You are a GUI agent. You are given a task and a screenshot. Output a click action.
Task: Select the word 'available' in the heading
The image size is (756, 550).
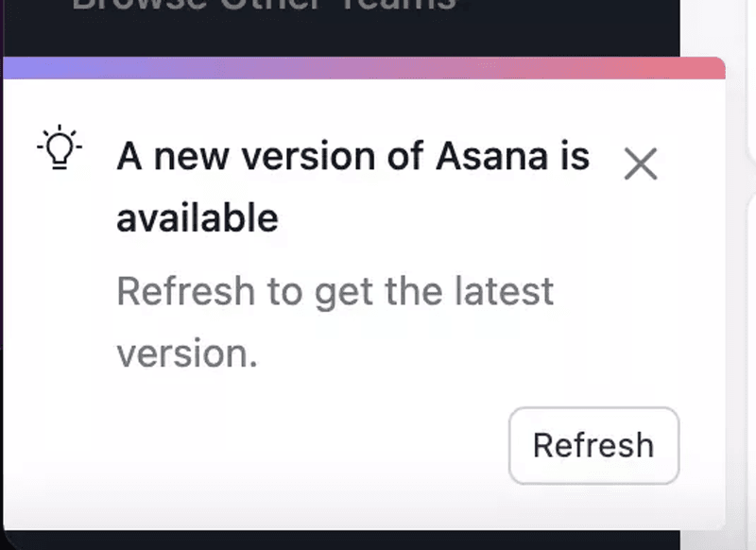[x=197, y=218]
